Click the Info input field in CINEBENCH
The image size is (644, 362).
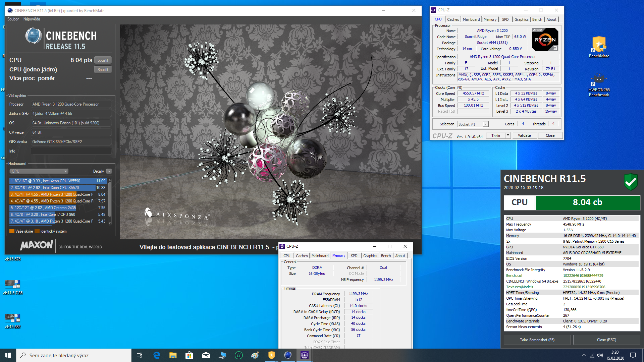pos(71,151)
